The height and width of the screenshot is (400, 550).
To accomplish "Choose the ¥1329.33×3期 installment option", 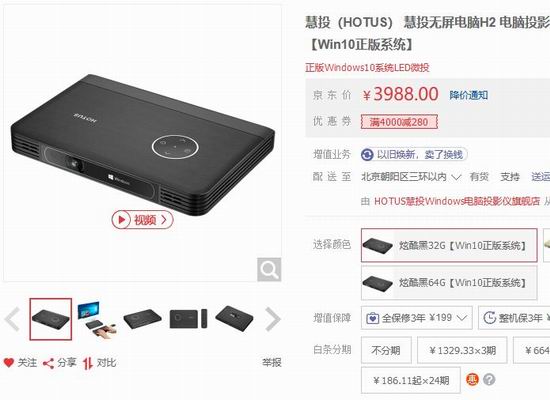I will point(462,350).
